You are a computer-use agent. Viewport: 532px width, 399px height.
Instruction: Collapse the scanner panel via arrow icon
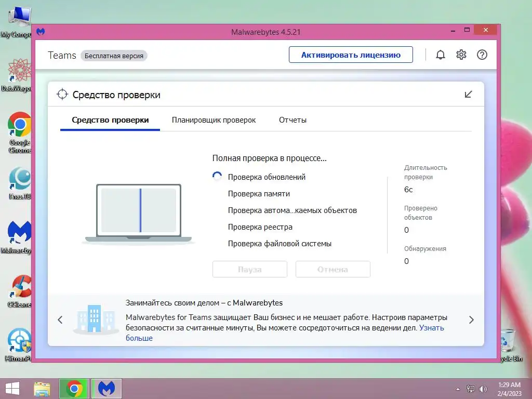(468, 95)
